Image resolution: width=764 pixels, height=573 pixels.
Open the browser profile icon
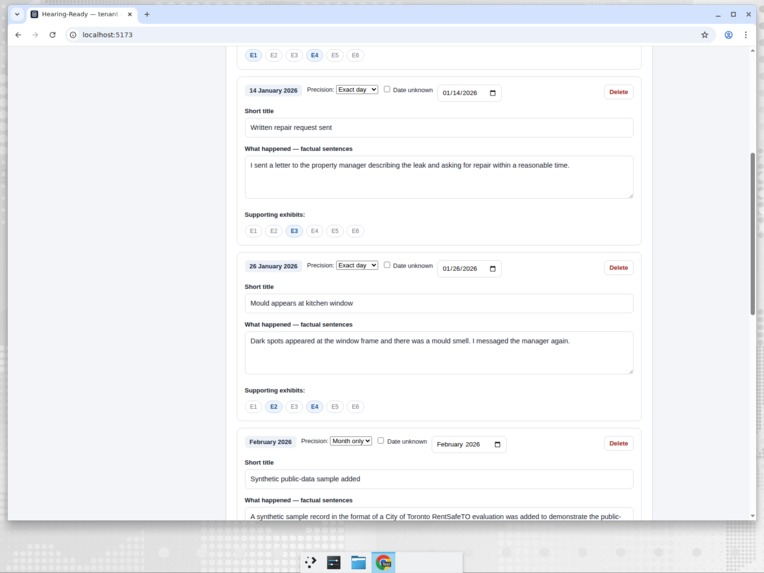[x=728, y=35]
